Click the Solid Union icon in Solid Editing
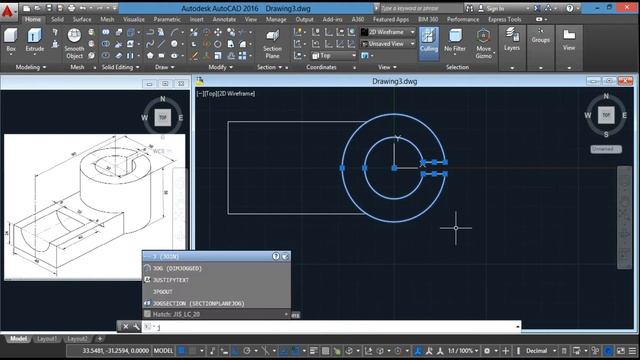This screenshot has width=640, height=360. tap(106, 32)
